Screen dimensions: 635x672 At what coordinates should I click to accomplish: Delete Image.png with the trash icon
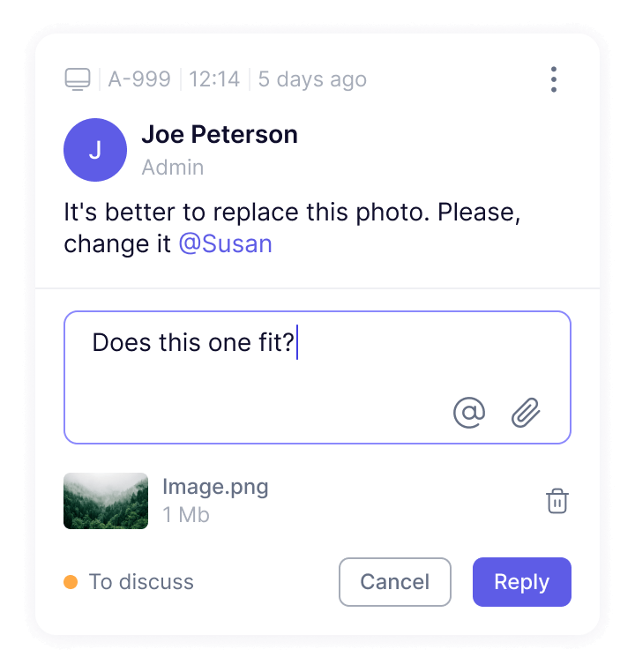click(557, 501)
